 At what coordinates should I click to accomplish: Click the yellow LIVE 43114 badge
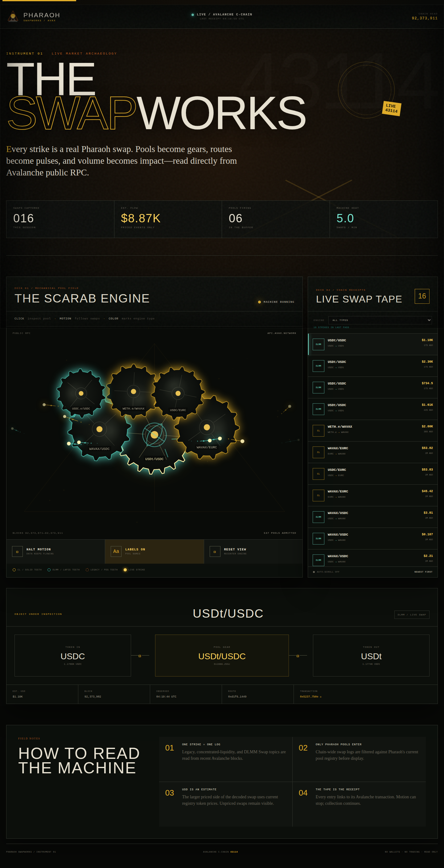click(x=392, y=109)
